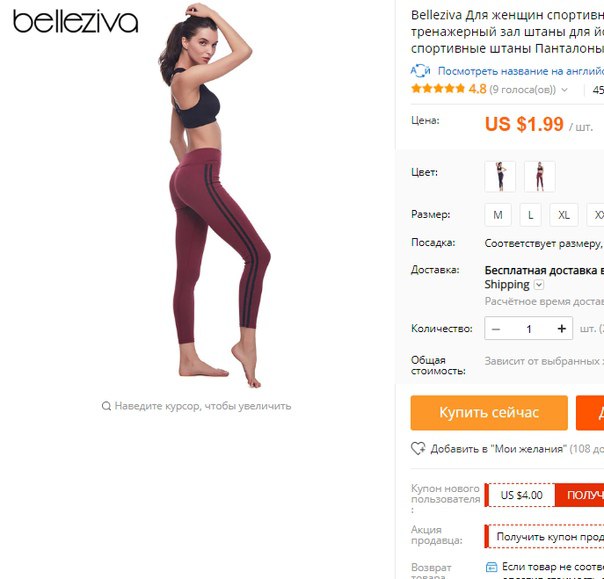Choose size XL
Viewport: 604px width, 579px height.
click(564, 215)
